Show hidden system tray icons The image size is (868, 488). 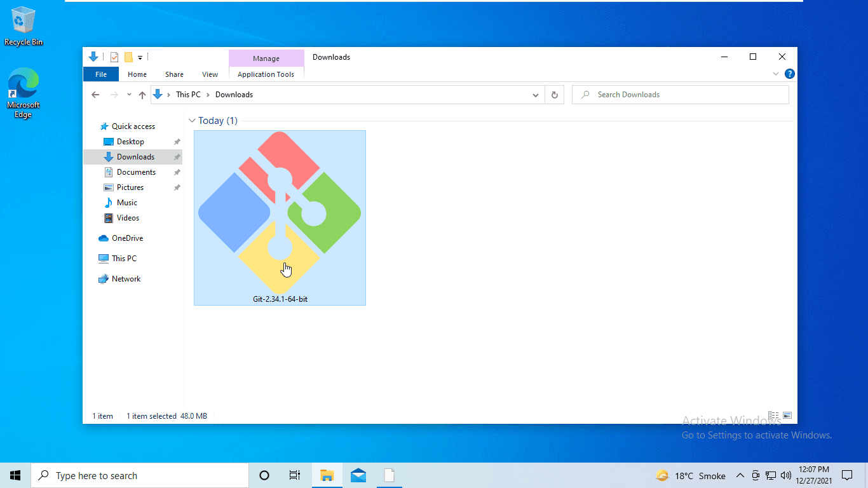[x=740, y=475]
